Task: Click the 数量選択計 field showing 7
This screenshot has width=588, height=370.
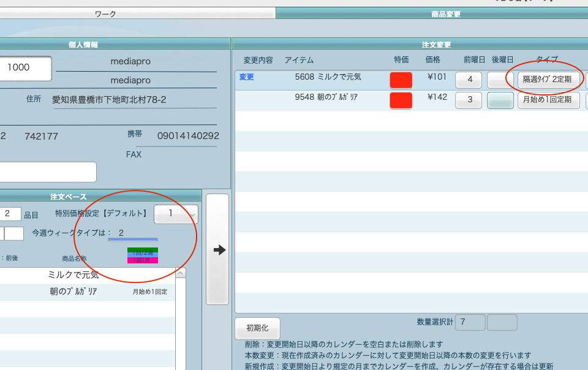Action: pyautogui.click(x=470, y=322)
